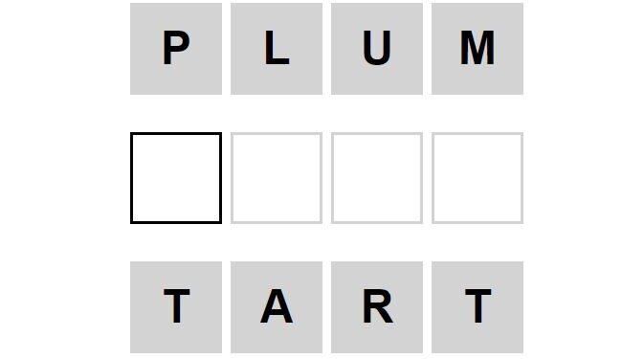
Task: Select the gray tile between L and M
Action: click(x=377, y=49)
